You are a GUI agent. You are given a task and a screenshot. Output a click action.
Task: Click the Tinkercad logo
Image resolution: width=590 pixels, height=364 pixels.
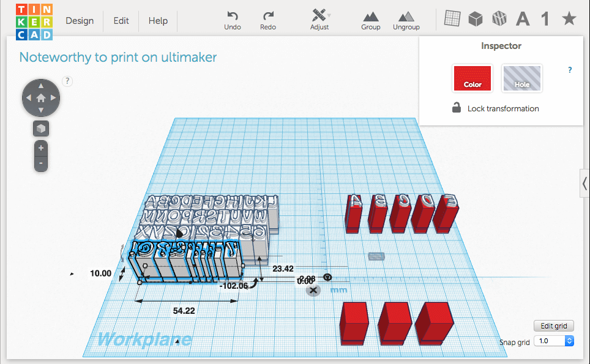34,21
